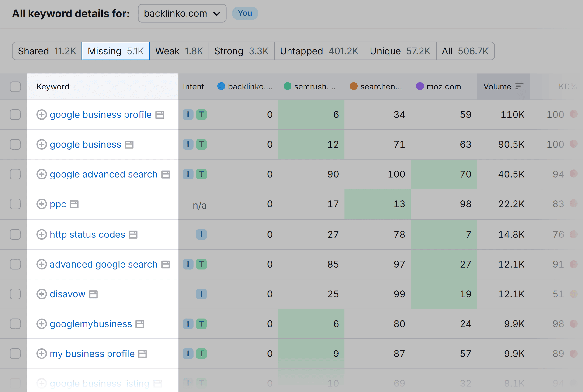Tick the checkbox for google advanced search row
The width and height of the screenshot is (583, 392).
(15, 174)
